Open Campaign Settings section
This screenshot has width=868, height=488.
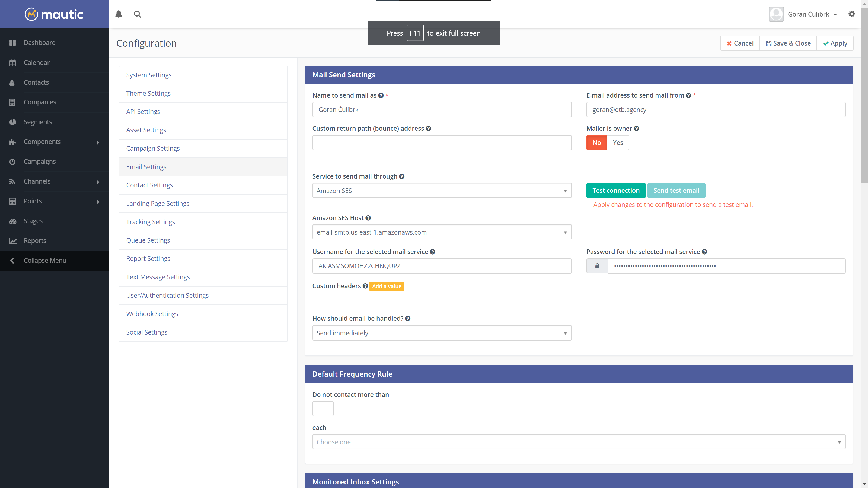tap(203, 149)
